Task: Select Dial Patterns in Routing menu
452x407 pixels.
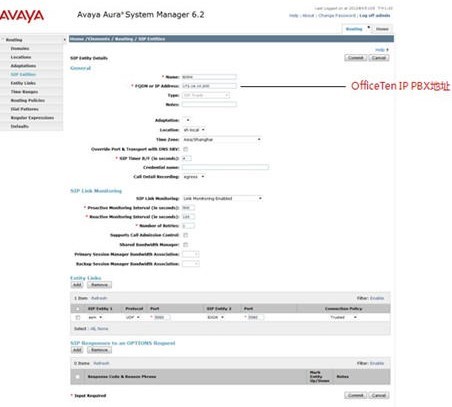Action: tap(24, 109)
